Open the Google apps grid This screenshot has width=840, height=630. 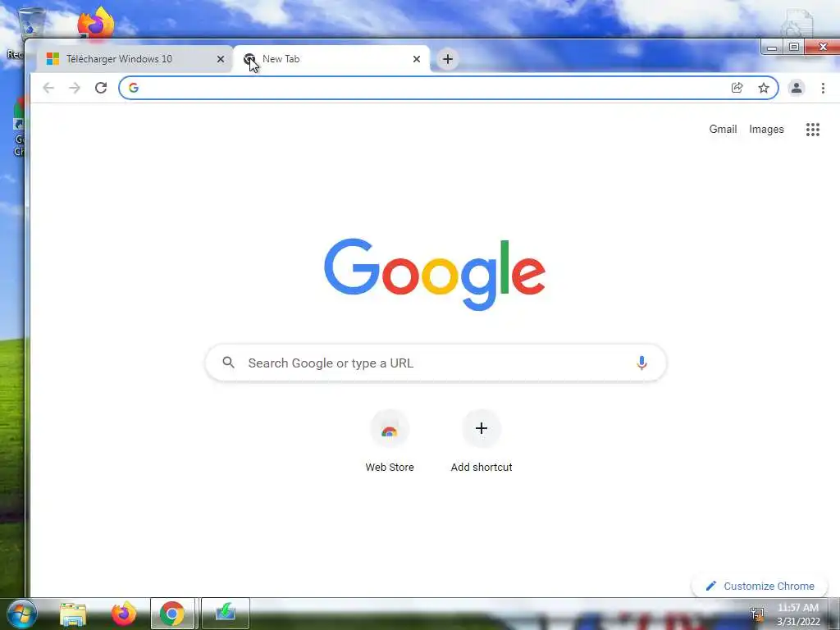[813, 129]
